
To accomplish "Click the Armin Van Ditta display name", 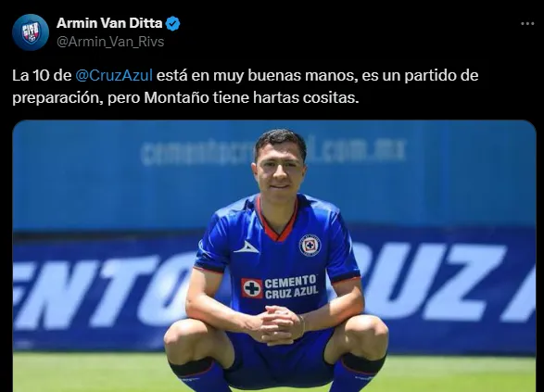I will (x=109, y=23).
